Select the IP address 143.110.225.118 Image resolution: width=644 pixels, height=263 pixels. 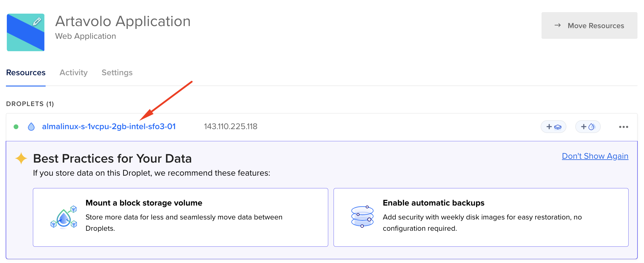click(230, 126)
